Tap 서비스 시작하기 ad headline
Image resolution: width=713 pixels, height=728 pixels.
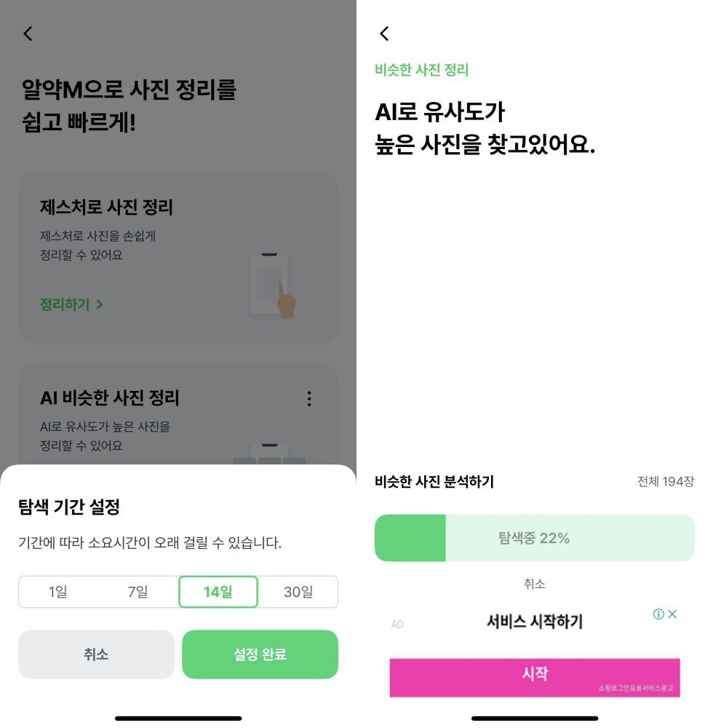click(x=534, y=622)
